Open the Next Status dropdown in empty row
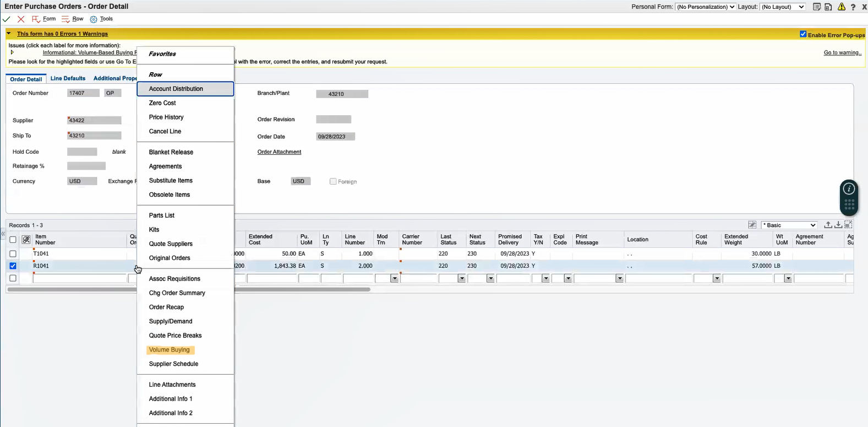This screenshot has height=427, width=868. (490, 279)
